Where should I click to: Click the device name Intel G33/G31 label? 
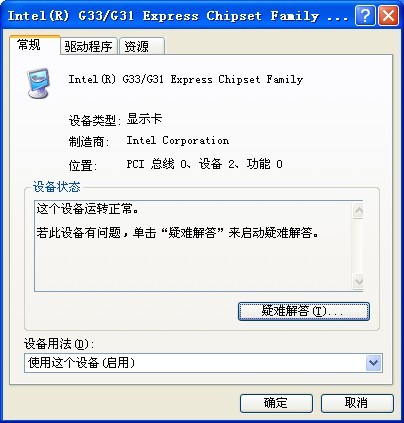[186, 79]
